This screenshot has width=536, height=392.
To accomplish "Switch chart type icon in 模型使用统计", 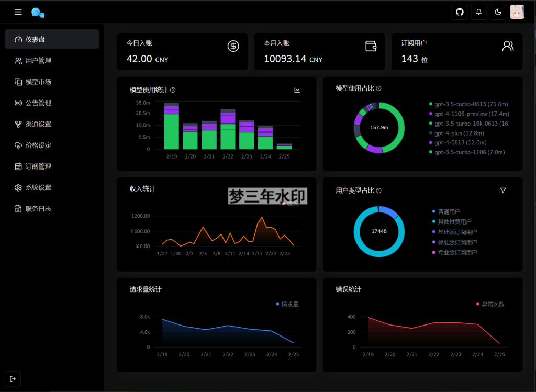I will (297, 90).
